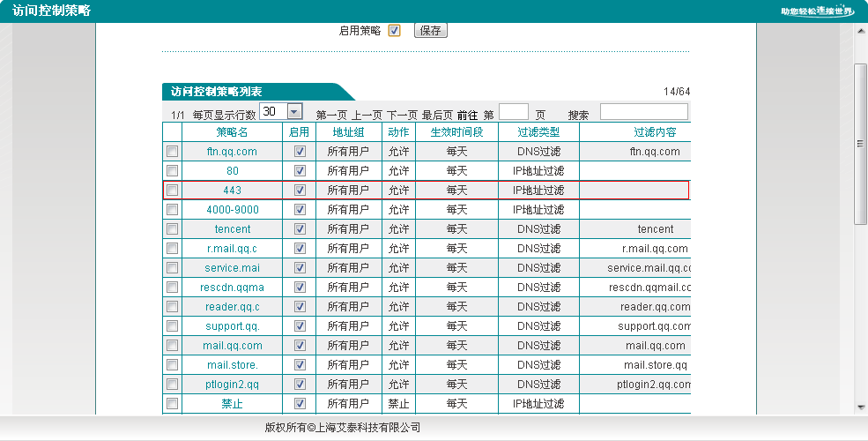
Task: Go to 下一页 link
Action: [x=402, y=116]
